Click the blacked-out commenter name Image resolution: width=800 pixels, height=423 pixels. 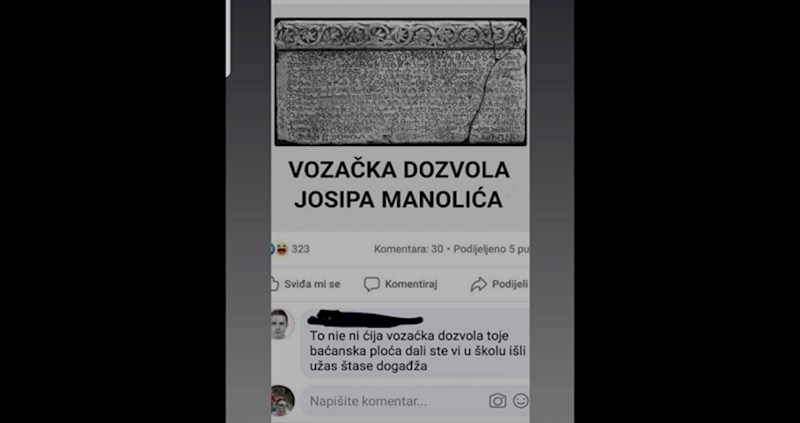[365, 319]
